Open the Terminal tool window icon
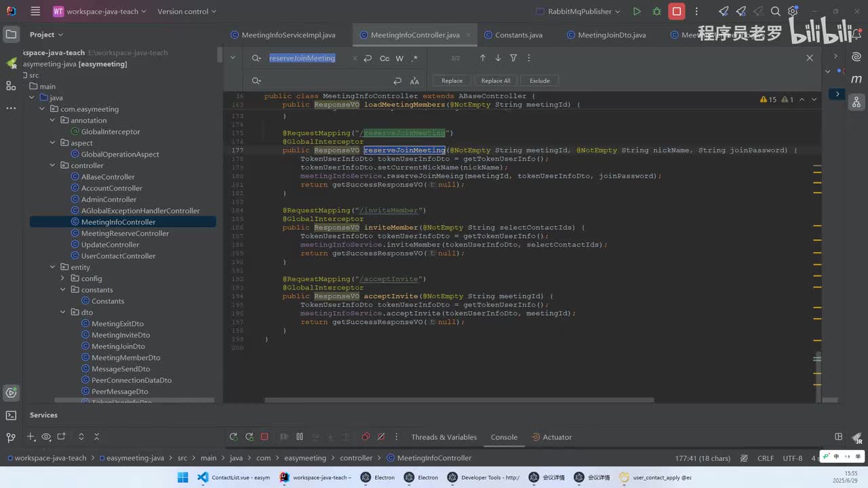Image resolution: width=868 pixels, height=488 pixels. [x=11, y=415]
